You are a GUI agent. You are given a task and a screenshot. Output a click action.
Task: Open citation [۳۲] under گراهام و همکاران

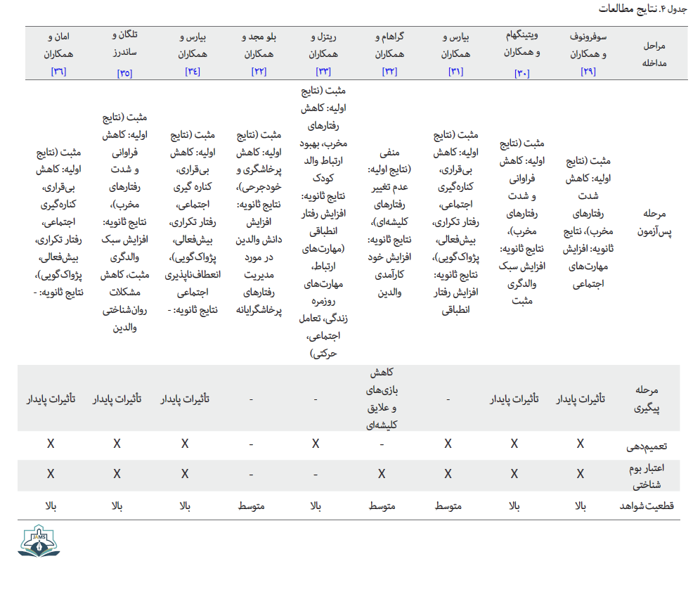pyautogui.click(x=389, y=72)
